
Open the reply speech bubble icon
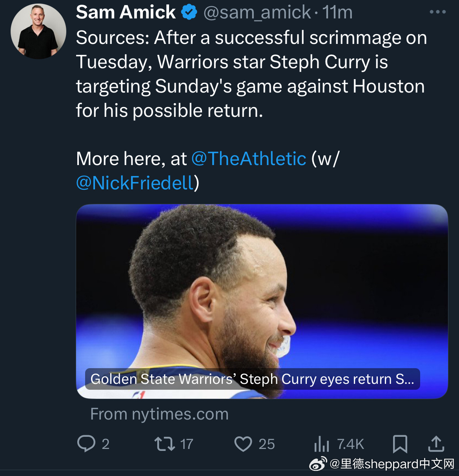click(x=86, y=444)
